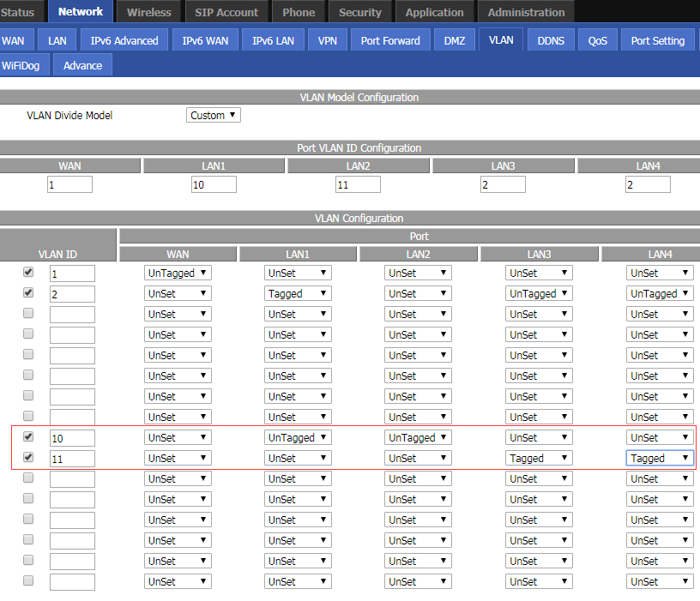Open the Application tab
This screenshot has height=601, width=700.
[434, 12]
